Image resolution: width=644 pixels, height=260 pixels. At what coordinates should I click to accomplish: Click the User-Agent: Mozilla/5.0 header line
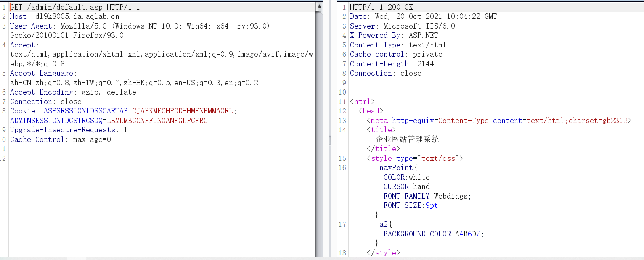pos(140,26)
